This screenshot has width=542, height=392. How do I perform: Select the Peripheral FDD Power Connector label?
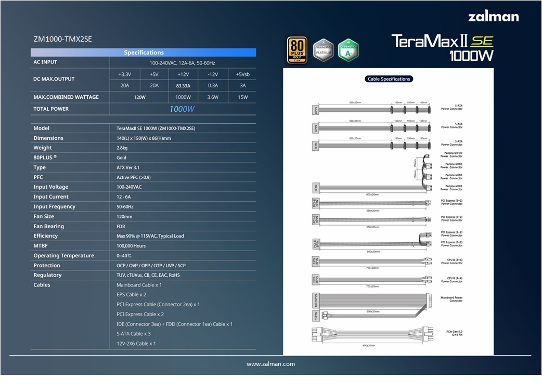(x=451, y=154)
